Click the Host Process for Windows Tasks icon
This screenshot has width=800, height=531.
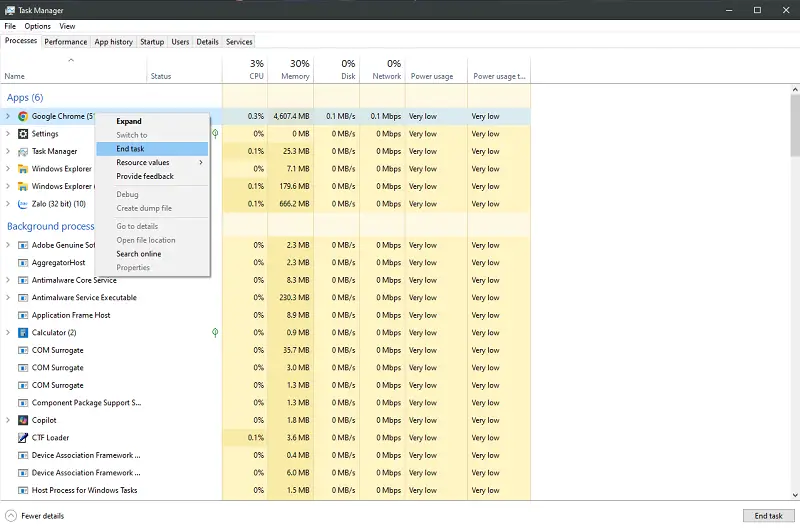23,490
